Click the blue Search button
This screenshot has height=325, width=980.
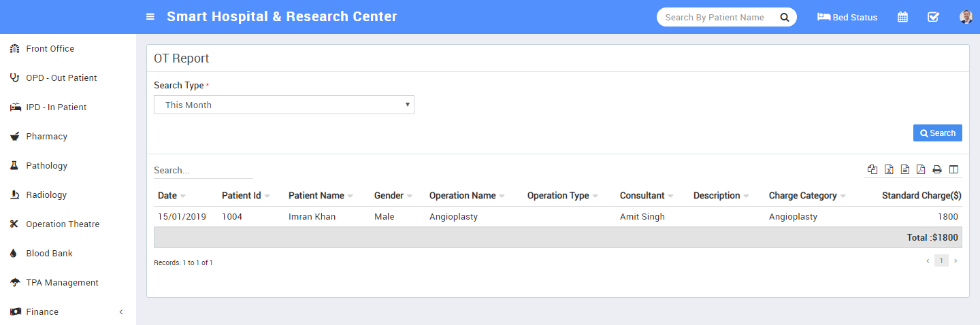pyautogui.click(x=937, y=133)
